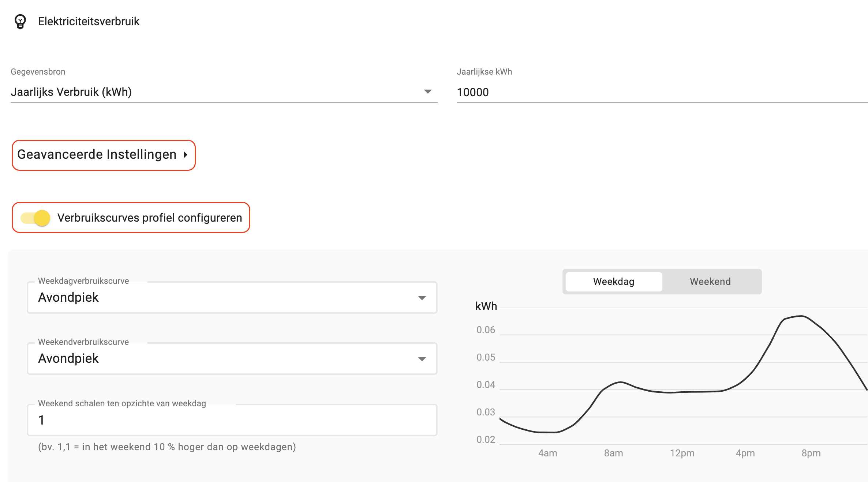Image resolution: width=868 pixels, height=482 pixels.
Task: Toggle Verbruikscurves profiel configureren switch
Action: coord(35,218)
